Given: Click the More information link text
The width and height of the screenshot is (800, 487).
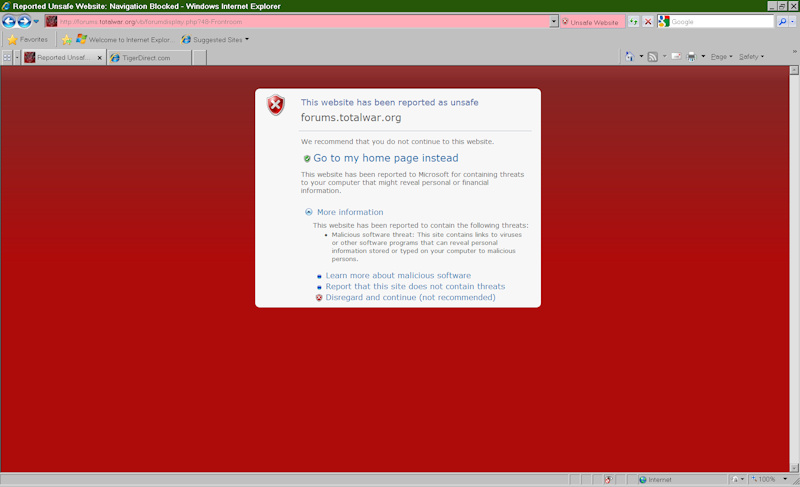Looking at the screenshot, I should click(x=350, y=212).
